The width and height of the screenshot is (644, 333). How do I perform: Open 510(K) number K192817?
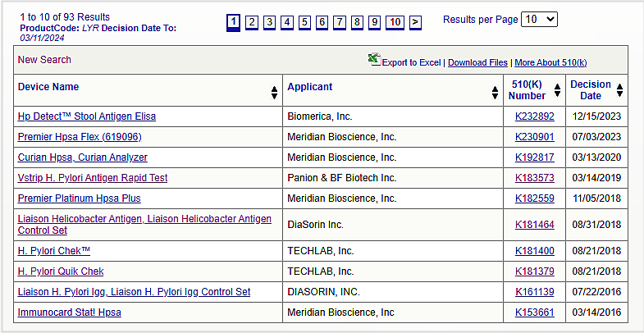pyautogui.click(x=534, y=157)
